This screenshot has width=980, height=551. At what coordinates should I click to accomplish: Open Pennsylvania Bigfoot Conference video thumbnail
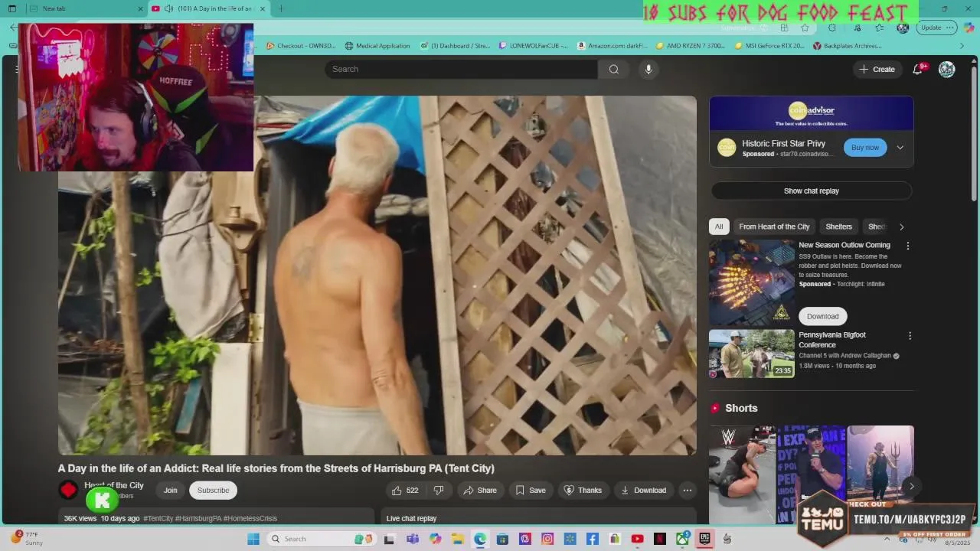coord(752,354)
